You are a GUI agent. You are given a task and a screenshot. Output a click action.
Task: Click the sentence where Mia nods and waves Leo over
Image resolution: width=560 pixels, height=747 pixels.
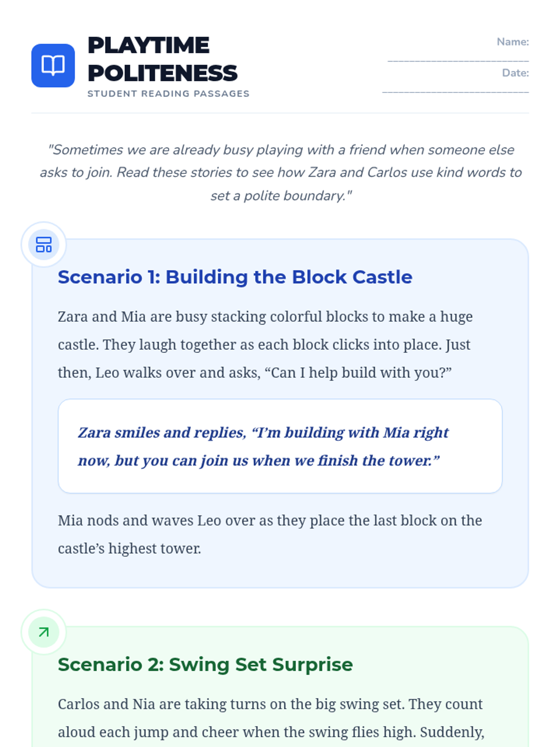(270, 534)
